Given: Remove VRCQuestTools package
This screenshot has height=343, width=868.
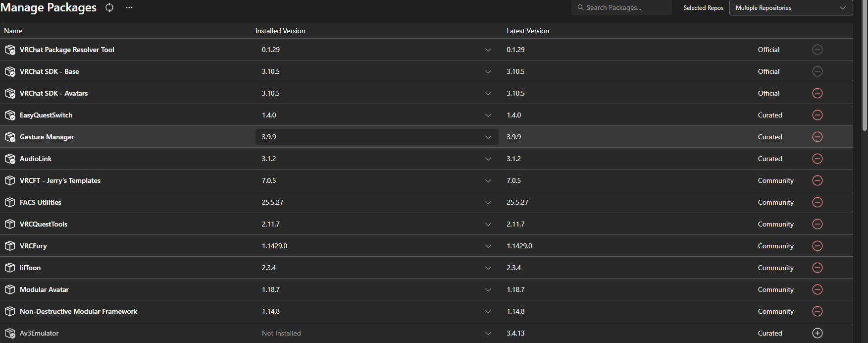Looking at the screenshot, I should [x=817, y=224].
